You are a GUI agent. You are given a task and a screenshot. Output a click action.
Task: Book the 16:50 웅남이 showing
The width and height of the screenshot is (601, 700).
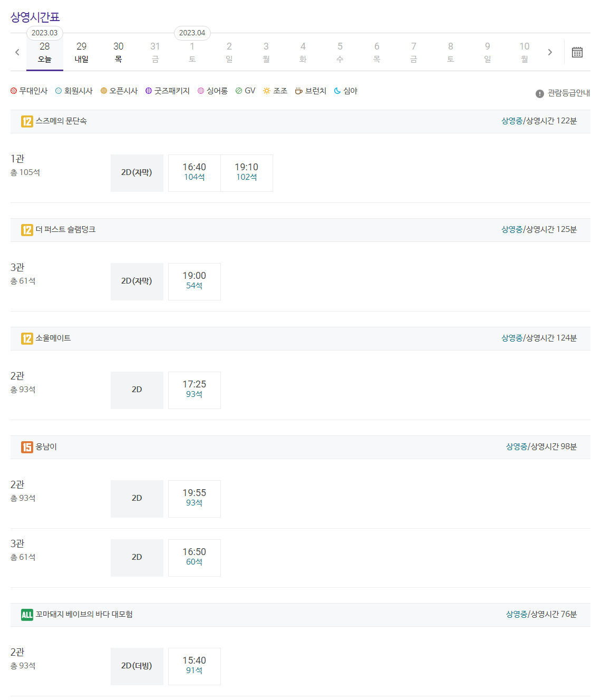point(195,558)
